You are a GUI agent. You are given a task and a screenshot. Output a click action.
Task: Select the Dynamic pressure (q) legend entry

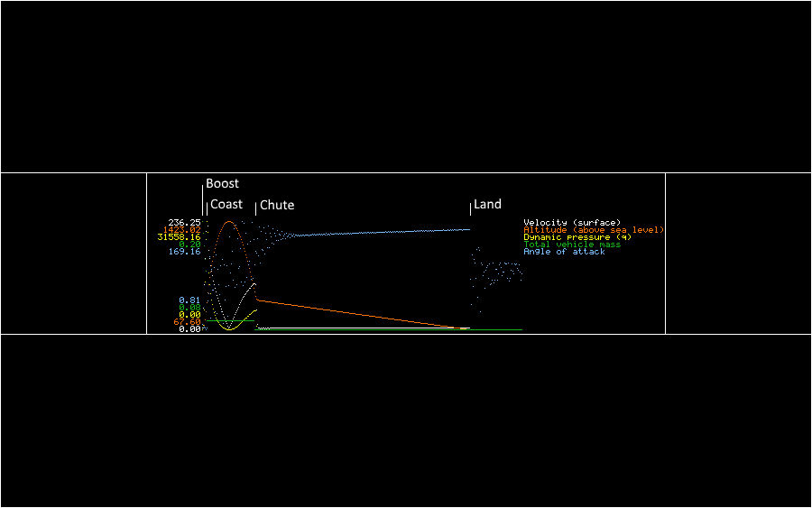click(x=577, y=237)
